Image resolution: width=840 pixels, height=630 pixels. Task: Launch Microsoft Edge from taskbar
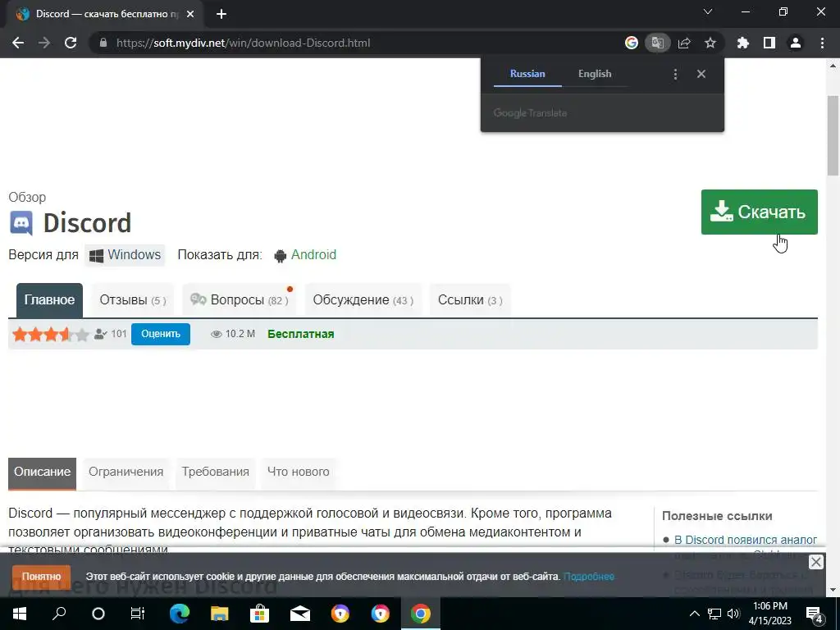coord(180,614)
